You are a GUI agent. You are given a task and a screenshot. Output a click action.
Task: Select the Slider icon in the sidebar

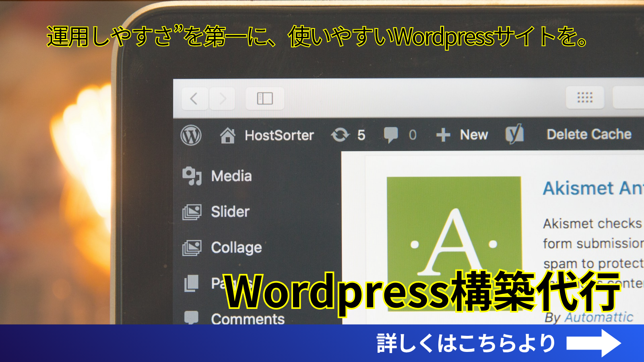pos(192,211)
